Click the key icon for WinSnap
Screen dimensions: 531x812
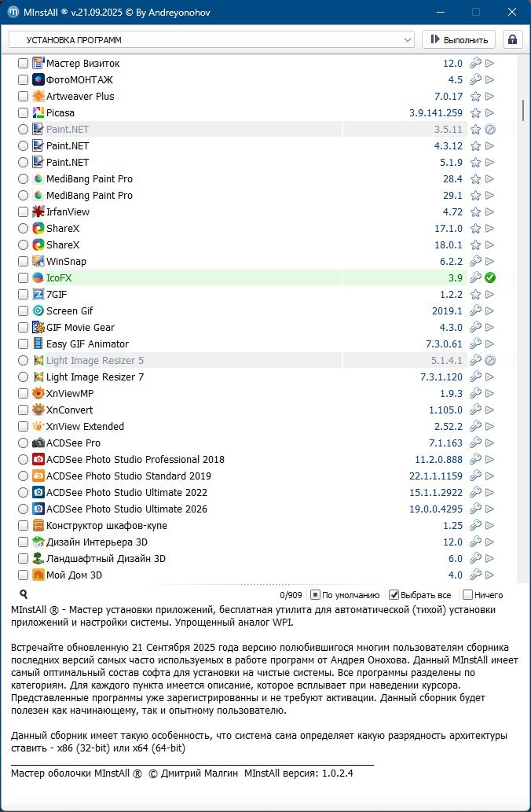click(475, 262)
